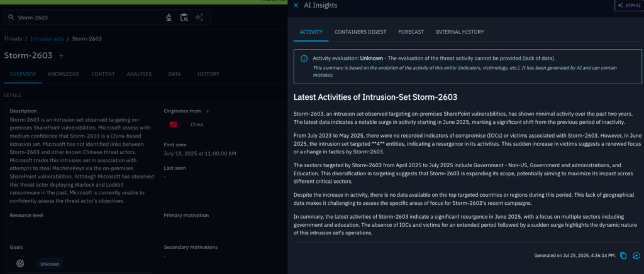Click the XTM AI button
This screenshot has height=274, width=644.
point(629,5)
